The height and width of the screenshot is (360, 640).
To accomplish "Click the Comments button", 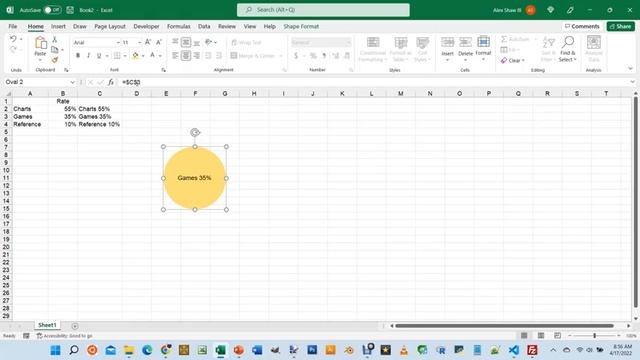I will click(582, 26).
